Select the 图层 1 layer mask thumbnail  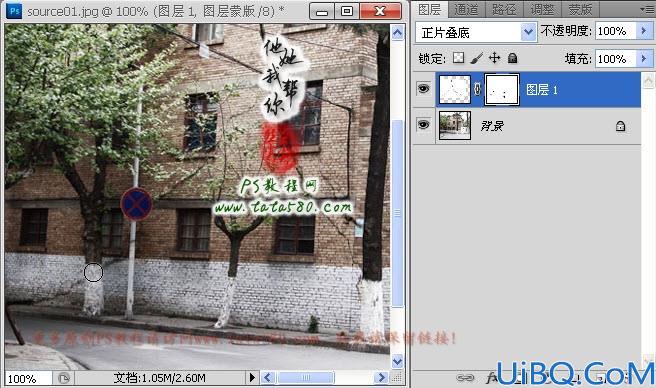[502, 89]
